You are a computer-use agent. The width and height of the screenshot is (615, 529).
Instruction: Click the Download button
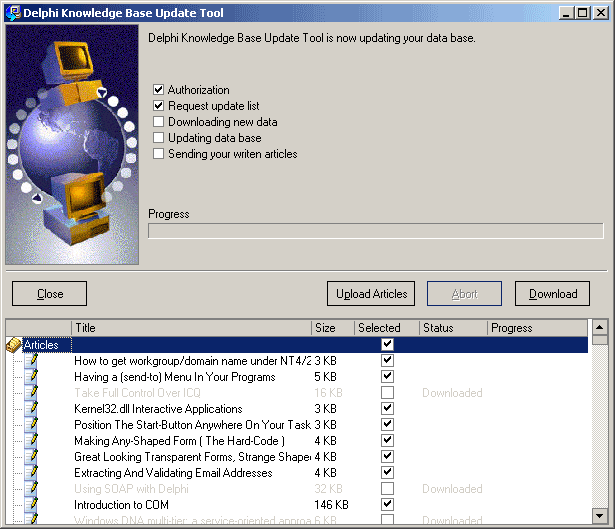pos(552,293)
